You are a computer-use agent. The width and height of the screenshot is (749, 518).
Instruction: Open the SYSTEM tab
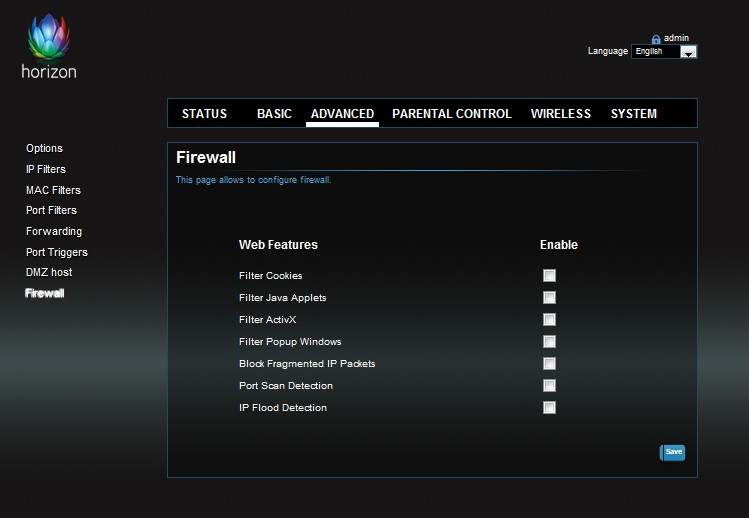pyautogui.click(x=634, y=114)
